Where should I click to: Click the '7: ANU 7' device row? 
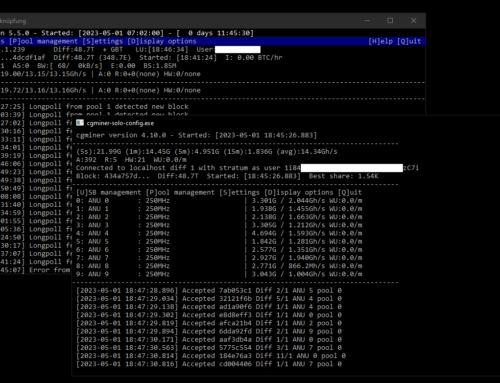pyautogui.click(x=219, y=258)
